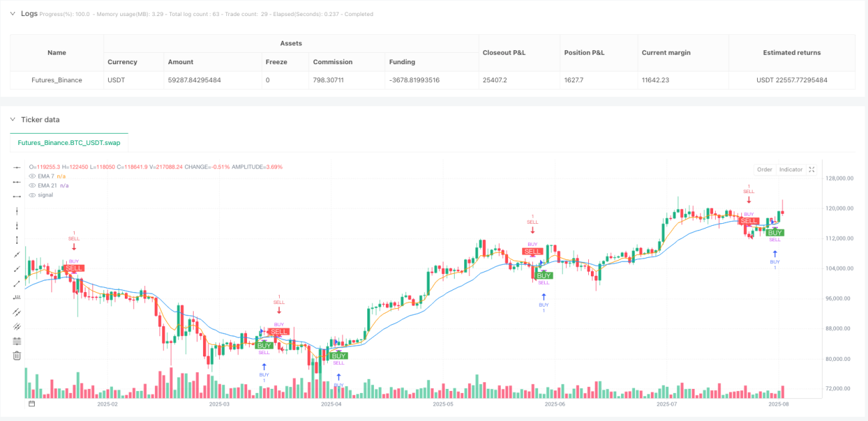Image resolution: width=868 pixels, height=421 pixels.
Task: Select the parallel channel drawing tool
Action: tap(17, 312)
